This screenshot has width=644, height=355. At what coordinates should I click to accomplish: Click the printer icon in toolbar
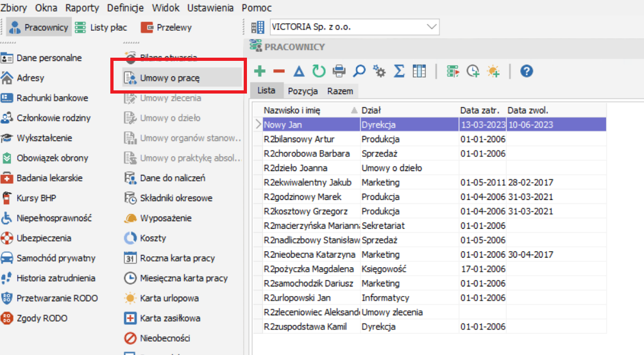pos(339,71)
